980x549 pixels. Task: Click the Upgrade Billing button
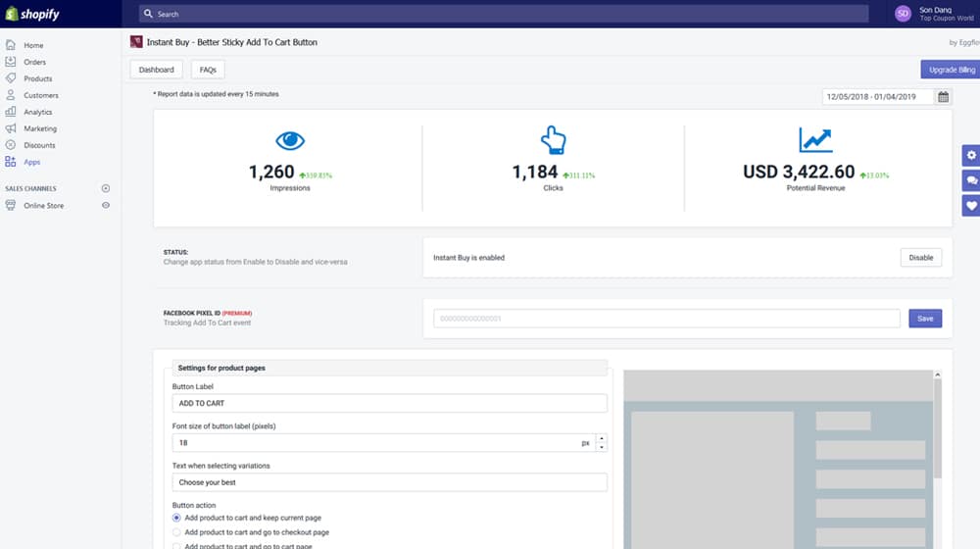(951, 70)
